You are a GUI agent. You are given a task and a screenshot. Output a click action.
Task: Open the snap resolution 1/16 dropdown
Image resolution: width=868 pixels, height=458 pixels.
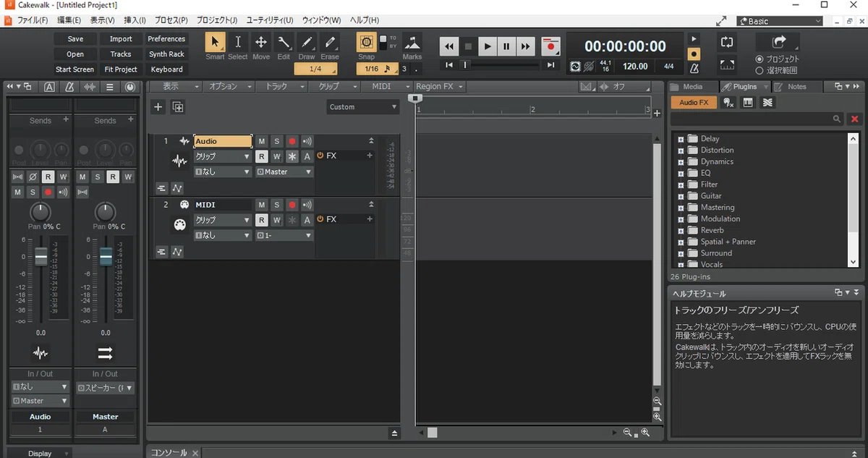377,69
